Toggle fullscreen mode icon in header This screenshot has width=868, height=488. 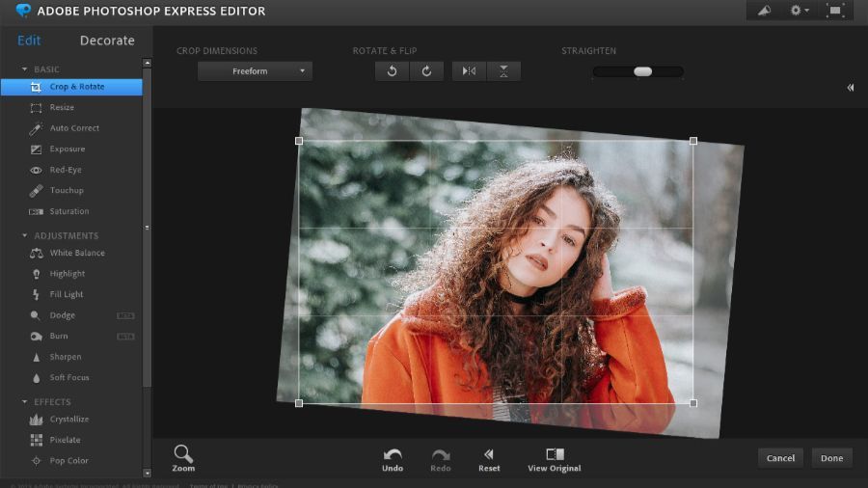(835, 11)
